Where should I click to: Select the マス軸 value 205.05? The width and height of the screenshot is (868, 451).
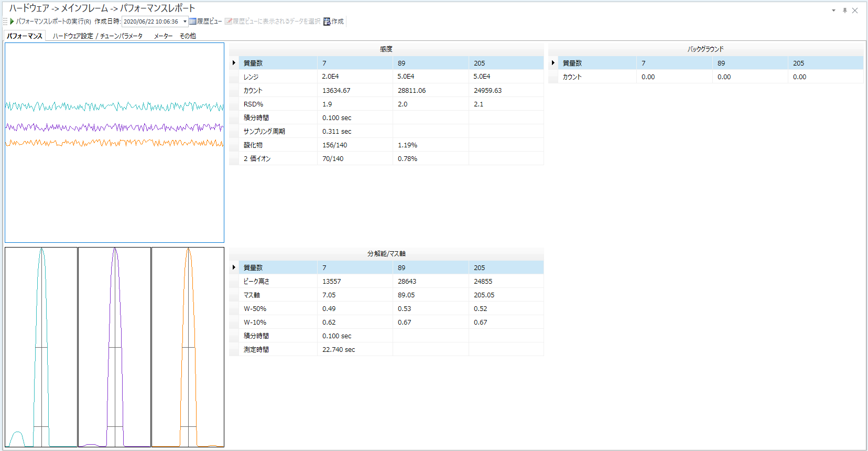pyautogui.click(x=506, y=295)
